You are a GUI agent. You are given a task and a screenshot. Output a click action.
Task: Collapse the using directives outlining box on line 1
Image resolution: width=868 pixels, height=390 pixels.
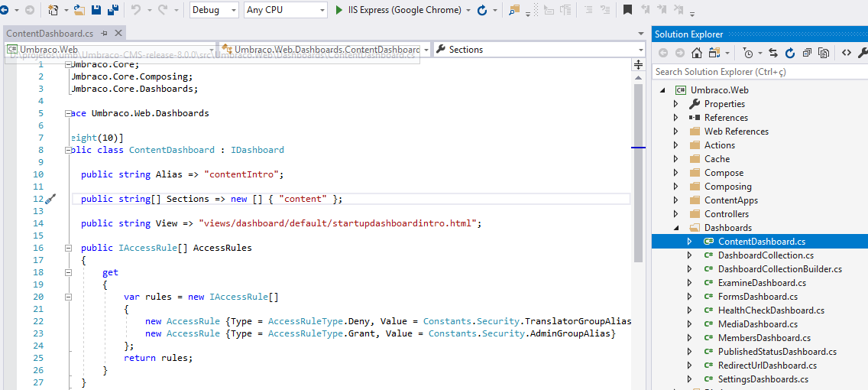click(68, 65)
